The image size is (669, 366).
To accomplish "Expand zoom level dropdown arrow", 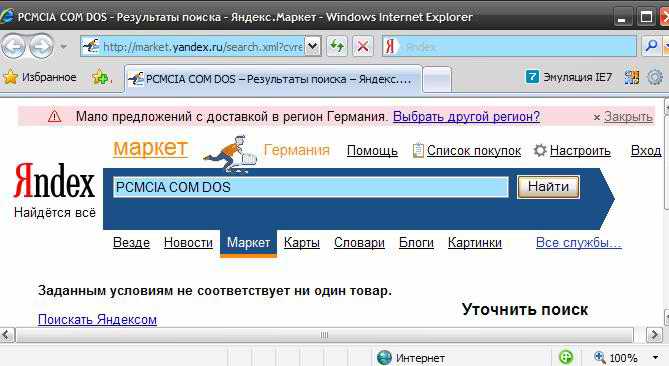I will click(x=655, y=357).
